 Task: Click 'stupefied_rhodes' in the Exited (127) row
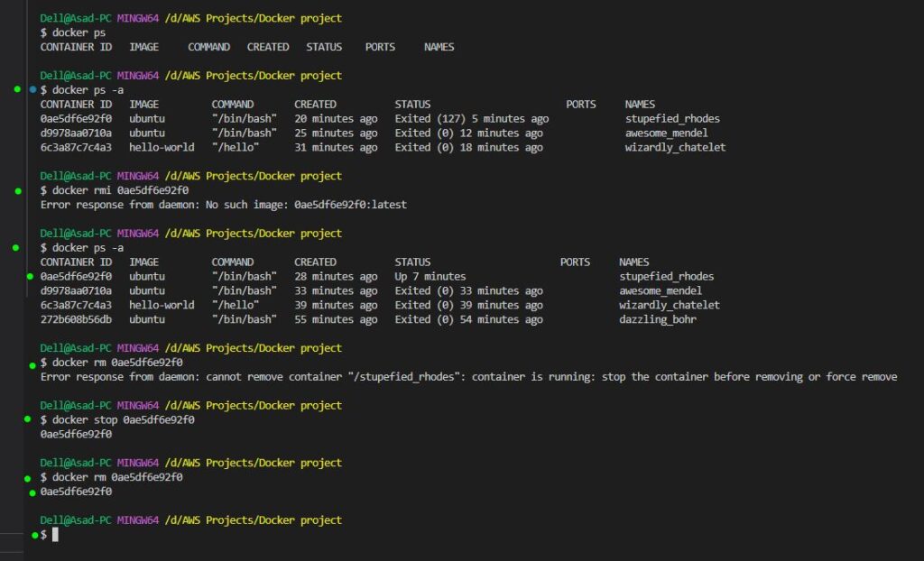[672, 118]
